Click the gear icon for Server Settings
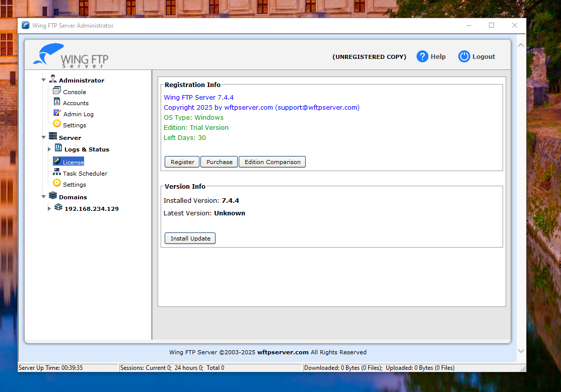The width and height of the screenshot is (561, 392). click(x=57, y=183)
